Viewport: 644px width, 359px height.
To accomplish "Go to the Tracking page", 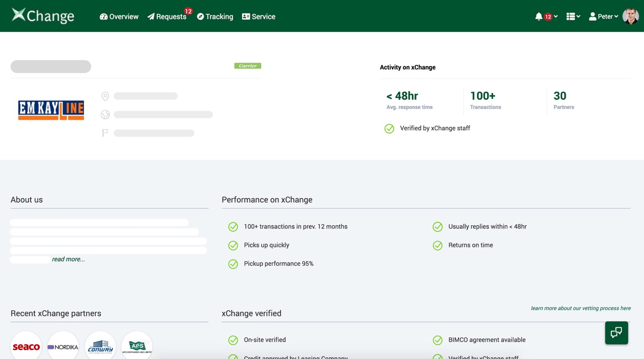I will pos(215,16).
